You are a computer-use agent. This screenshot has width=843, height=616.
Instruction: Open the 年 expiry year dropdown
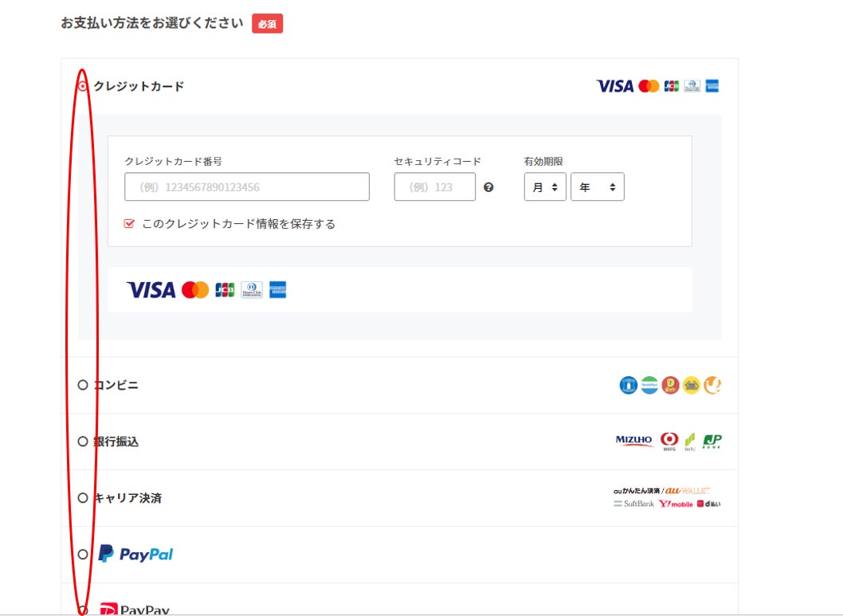click(x=598, y=187)
